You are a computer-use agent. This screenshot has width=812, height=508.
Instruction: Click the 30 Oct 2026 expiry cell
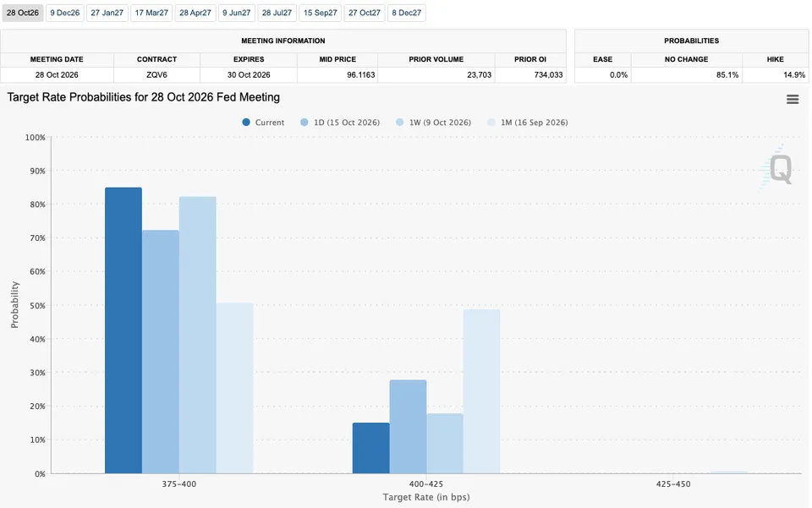[x=249, y=75]
